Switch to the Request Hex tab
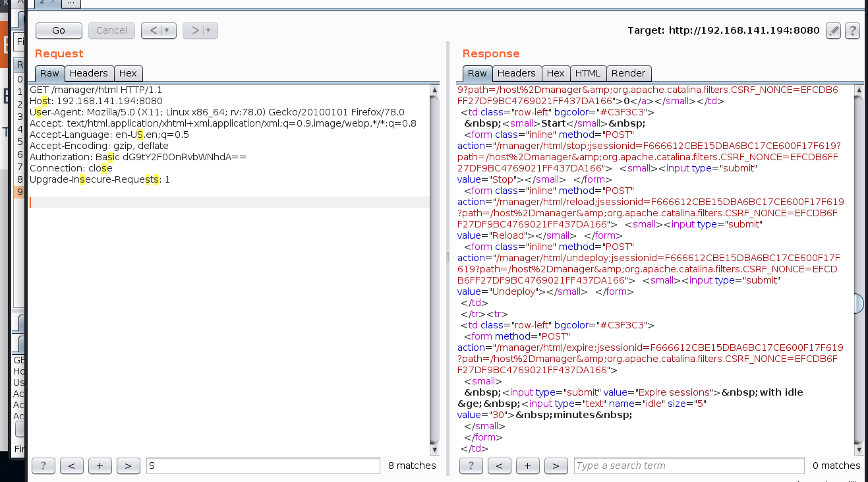868x482 pixels. 128,73
